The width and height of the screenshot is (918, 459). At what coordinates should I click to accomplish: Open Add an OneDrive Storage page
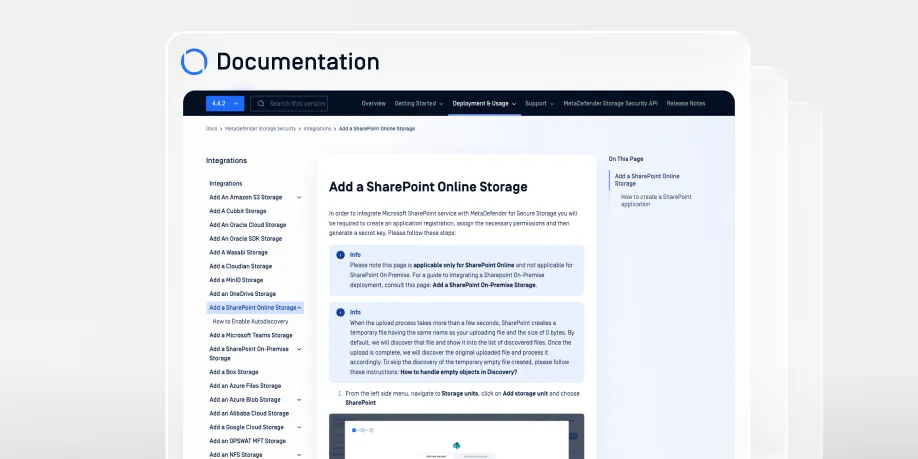[x=242, y=294]
